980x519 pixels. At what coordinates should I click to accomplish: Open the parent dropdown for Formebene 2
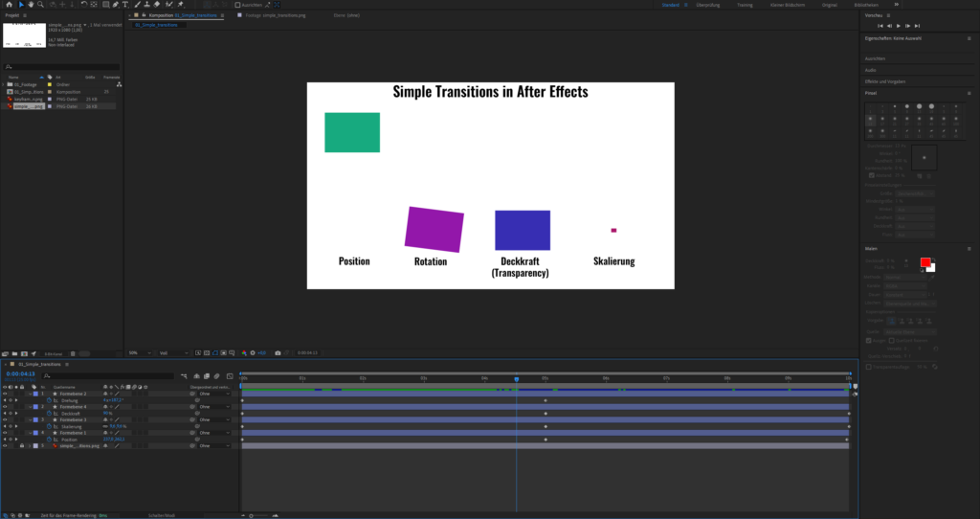click(214, 394)
